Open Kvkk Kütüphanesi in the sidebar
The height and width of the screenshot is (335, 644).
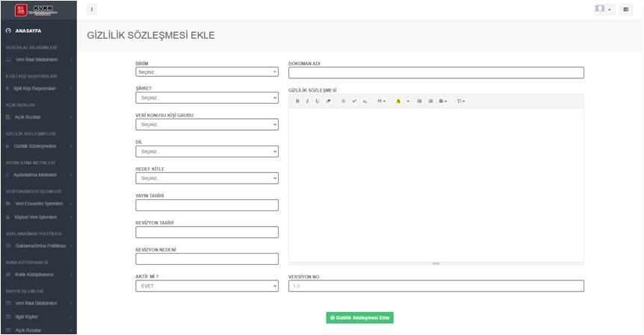click(34, 275)
